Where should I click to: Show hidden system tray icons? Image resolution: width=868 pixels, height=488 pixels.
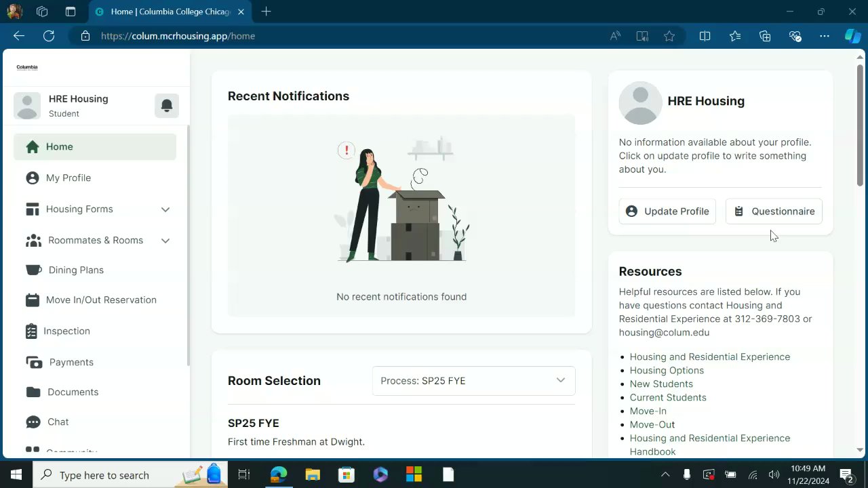[665, 474]
